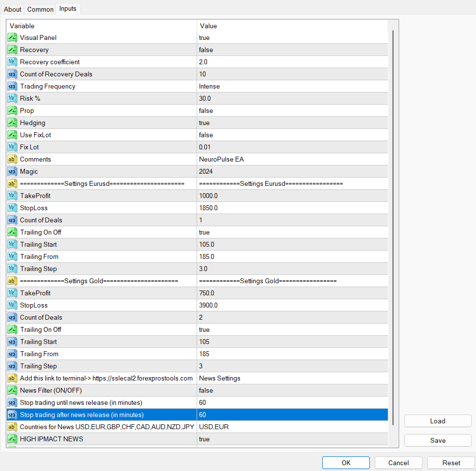This screenshot has height=471, width=476.
Task: Edit the Magic value 2024
Action: [293, 171]
